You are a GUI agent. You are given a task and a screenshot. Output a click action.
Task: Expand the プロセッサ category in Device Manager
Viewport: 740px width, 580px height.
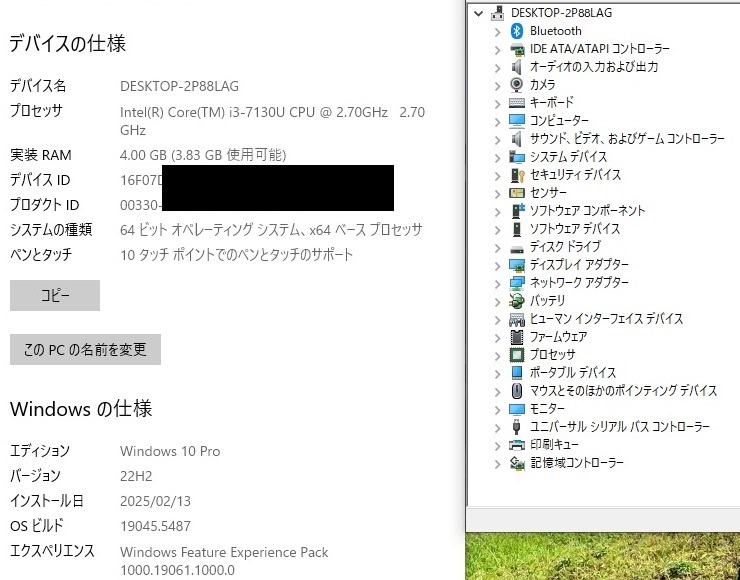click(497, 356)
